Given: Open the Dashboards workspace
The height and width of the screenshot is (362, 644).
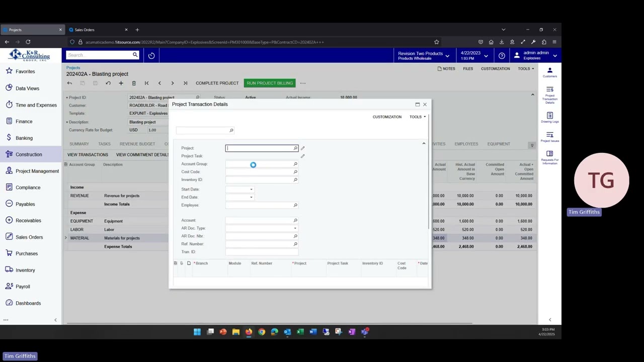Looking at the screenshot, I should click(28, 303).
